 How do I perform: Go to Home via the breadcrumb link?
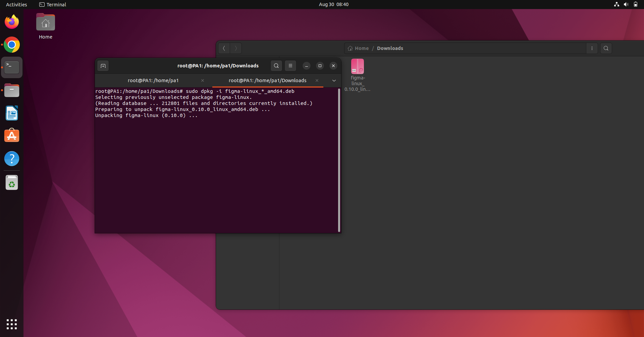click(362, 48)
